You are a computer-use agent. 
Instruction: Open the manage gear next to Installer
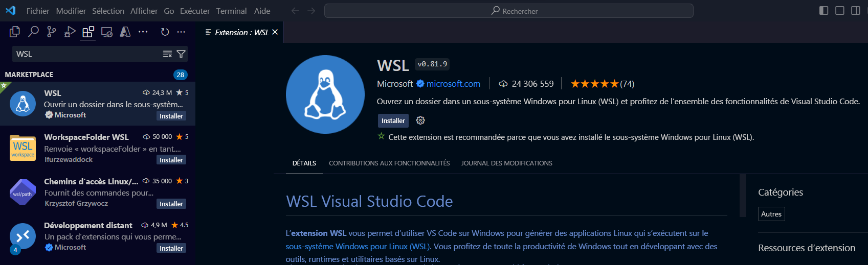[x=420, y=121]
